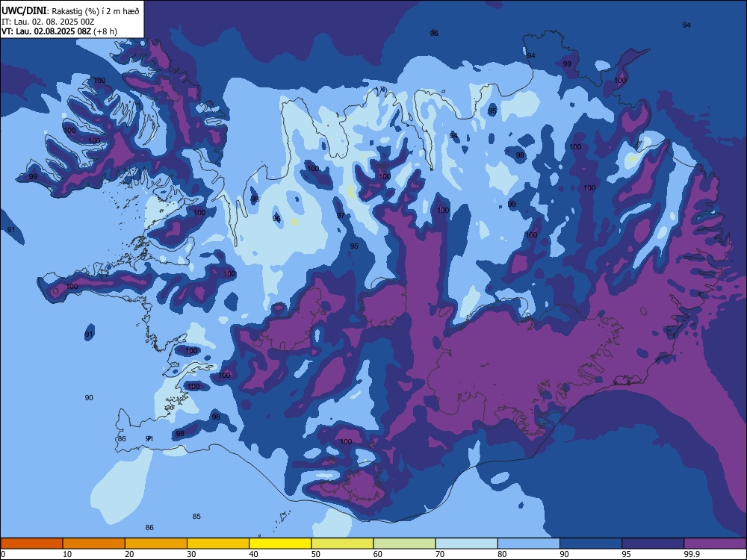Click the '10' legend scale label
The width and height of the screenshot is (747, 560).
[67, 554]
